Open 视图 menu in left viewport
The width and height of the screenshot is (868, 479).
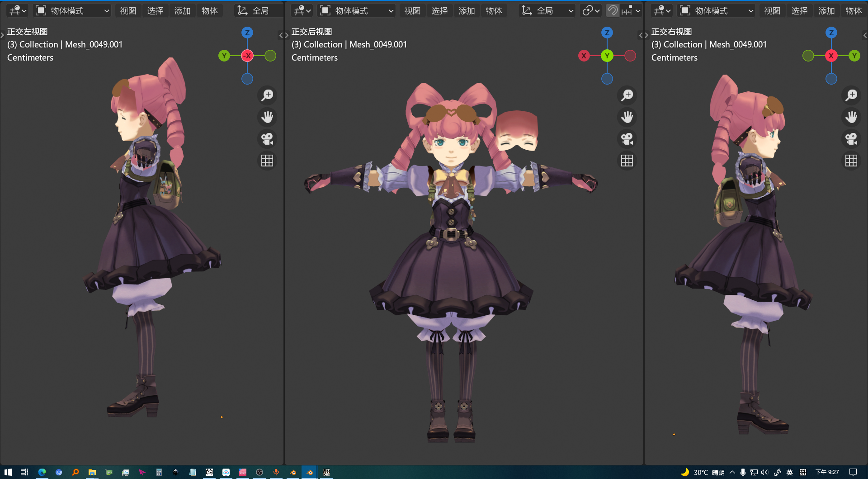click(x=128, y=10)
